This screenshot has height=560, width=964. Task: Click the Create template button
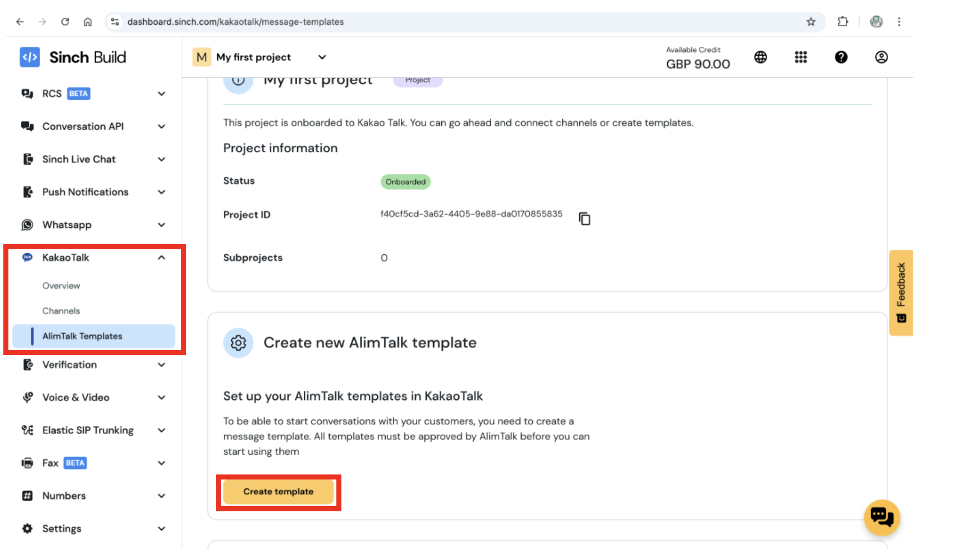[x=278, y=492]
